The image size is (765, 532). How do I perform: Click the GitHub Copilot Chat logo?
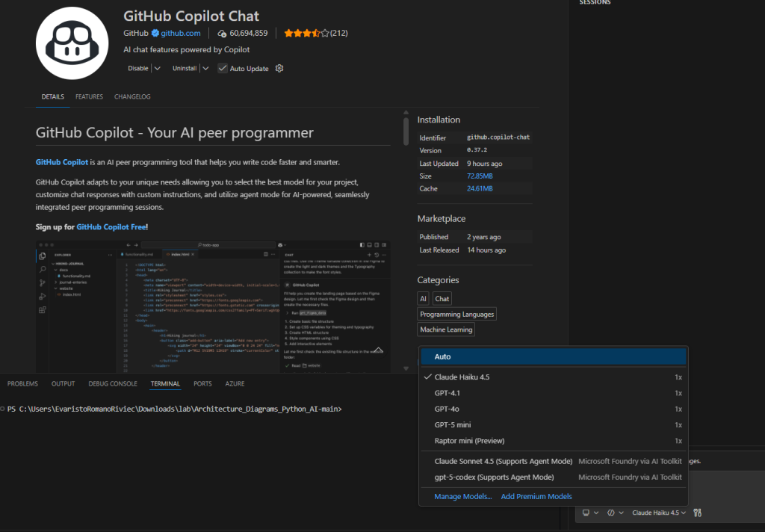pos(72,43)
